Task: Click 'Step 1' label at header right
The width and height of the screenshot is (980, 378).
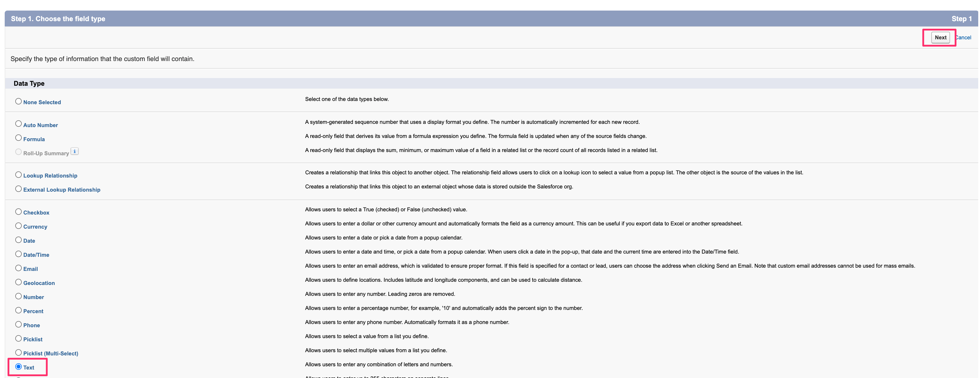Action: [x=962, y=18]
